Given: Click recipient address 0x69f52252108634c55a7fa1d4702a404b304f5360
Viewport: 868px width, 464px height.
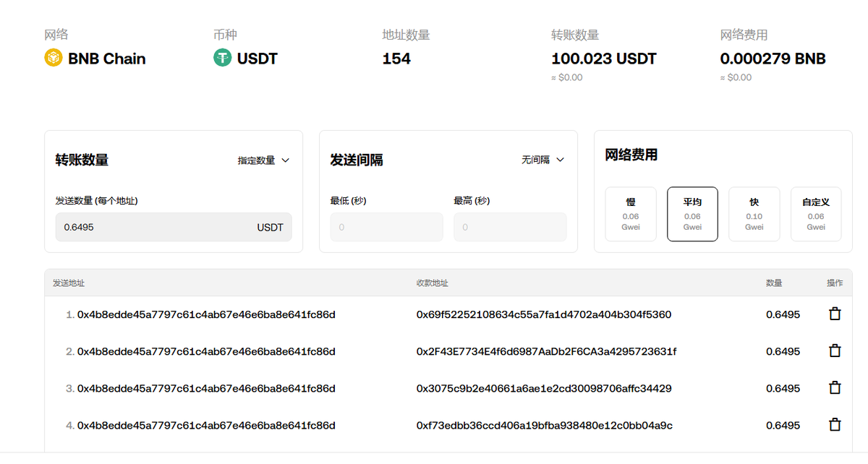Looking at the screenshot, I should (544, 314).
